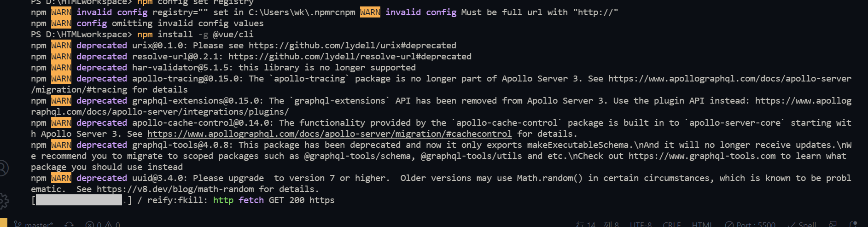Open errors and warnings count in status bar

[x=103, y=224]
